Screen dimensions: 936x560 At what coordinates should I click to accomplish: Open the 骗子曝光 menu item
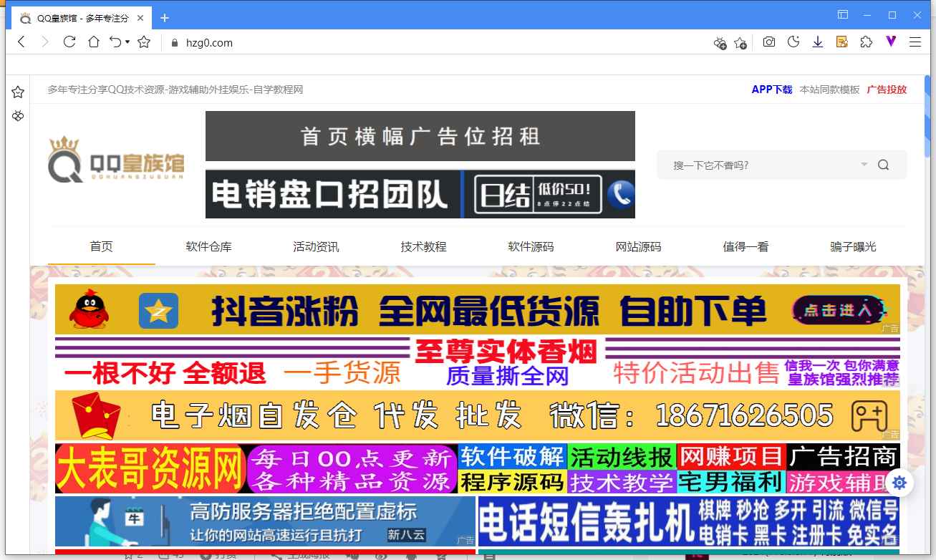click(853, 246)
